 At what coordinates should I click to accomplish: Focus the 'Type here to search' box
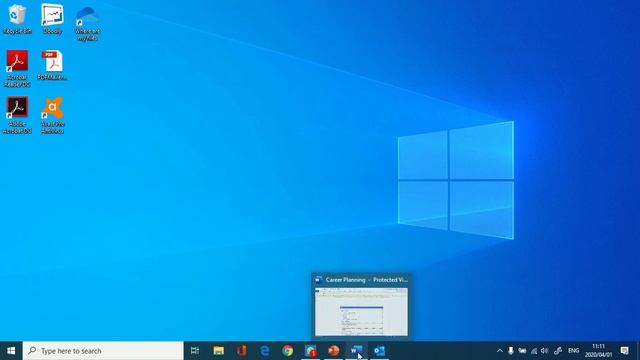(103, 351)
